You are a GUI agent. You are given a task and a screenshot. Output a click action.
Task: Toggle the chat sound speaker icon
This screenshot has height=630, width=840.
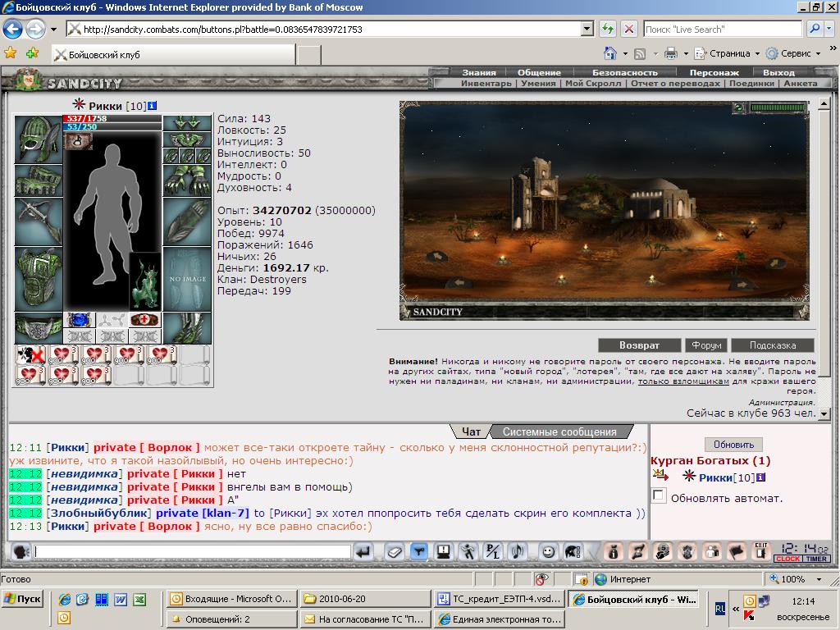(x=518, y=551)
